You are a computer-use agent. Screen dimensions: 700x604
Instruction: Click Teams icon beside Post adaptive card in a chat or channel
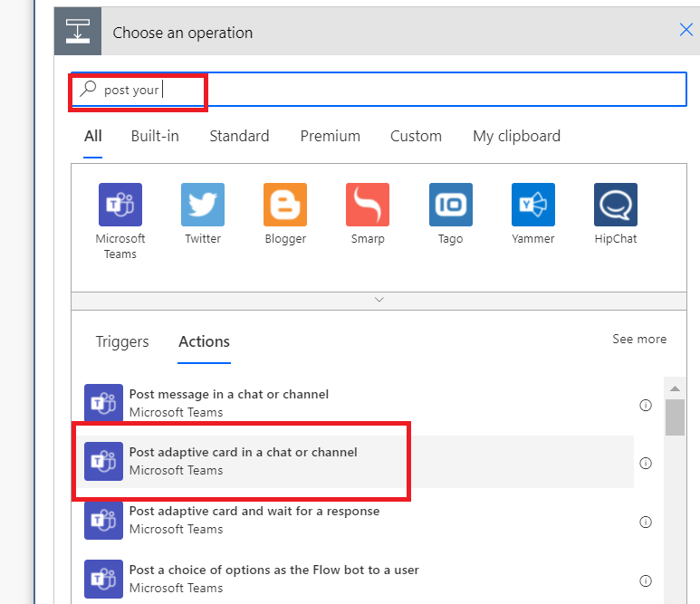click(x=103, y=461)
